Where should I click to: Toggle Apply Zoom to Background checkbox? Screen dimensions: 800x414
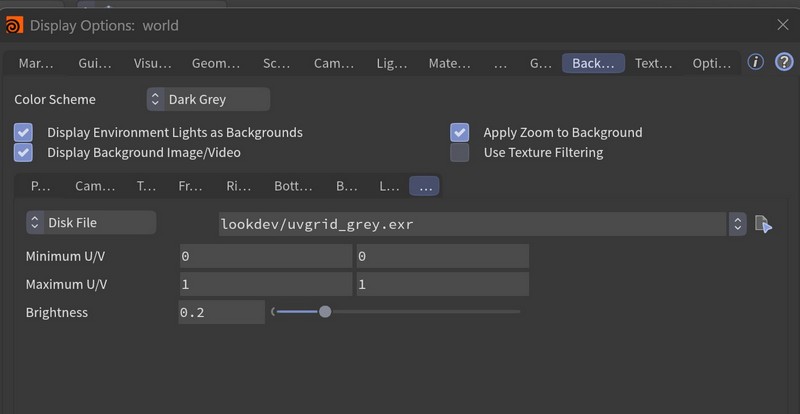[x=460, y=132]
